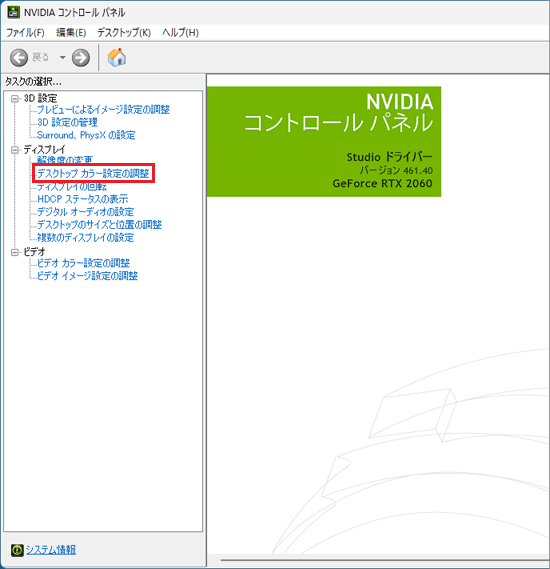
Task: Select デスクトップ カラー設定の調整
Action: [x=93, y=173]
